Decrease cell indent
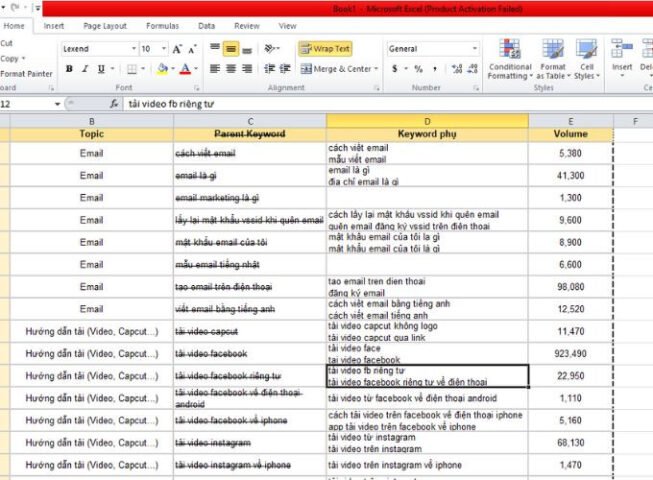Screen dimensions: 653x480 click(269, 69)
